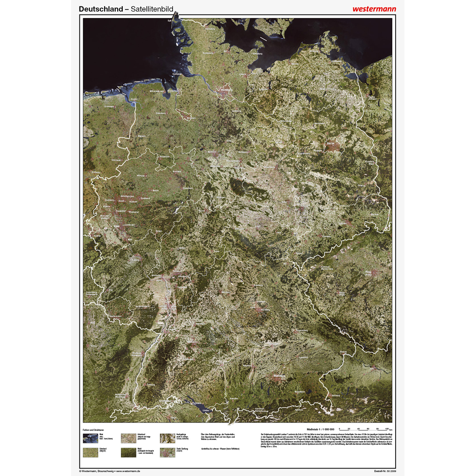Viewport: 476px width, 476px height.
Task: Click the westermann logo
Action: [373, 8]
